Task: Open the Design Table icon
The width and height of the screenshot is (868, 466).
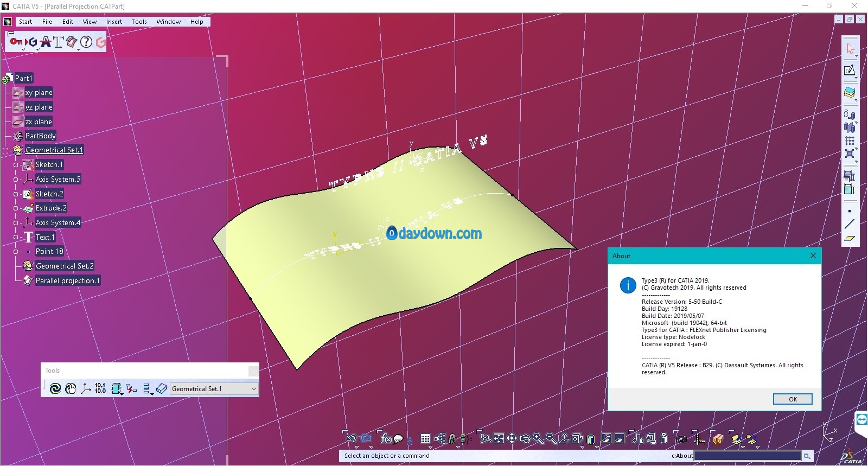Action: 425,438
